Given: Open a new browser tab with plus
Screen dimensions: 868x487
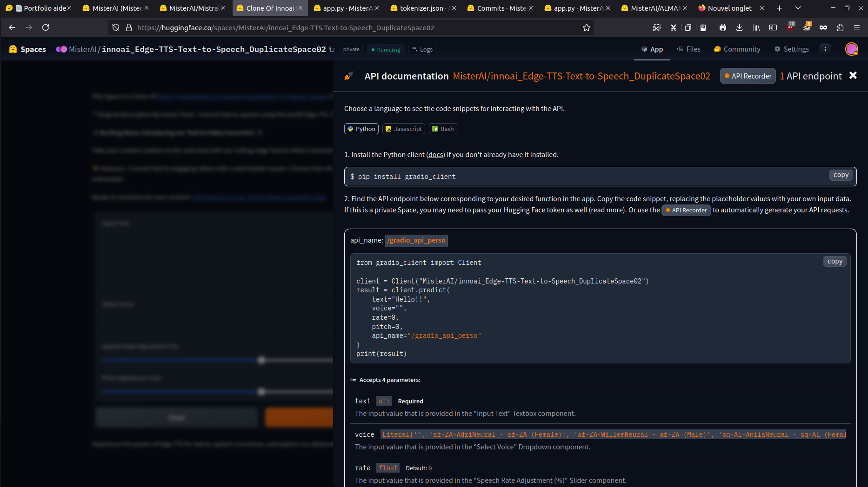Looking at the screenshot, I should coord(780,8).
